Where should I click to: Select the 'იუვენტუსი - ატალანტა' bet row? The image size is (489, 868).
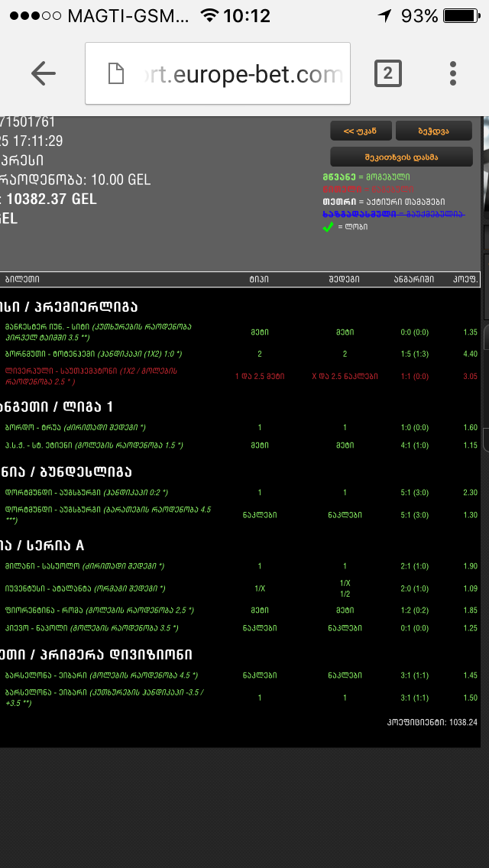point(241,588)
